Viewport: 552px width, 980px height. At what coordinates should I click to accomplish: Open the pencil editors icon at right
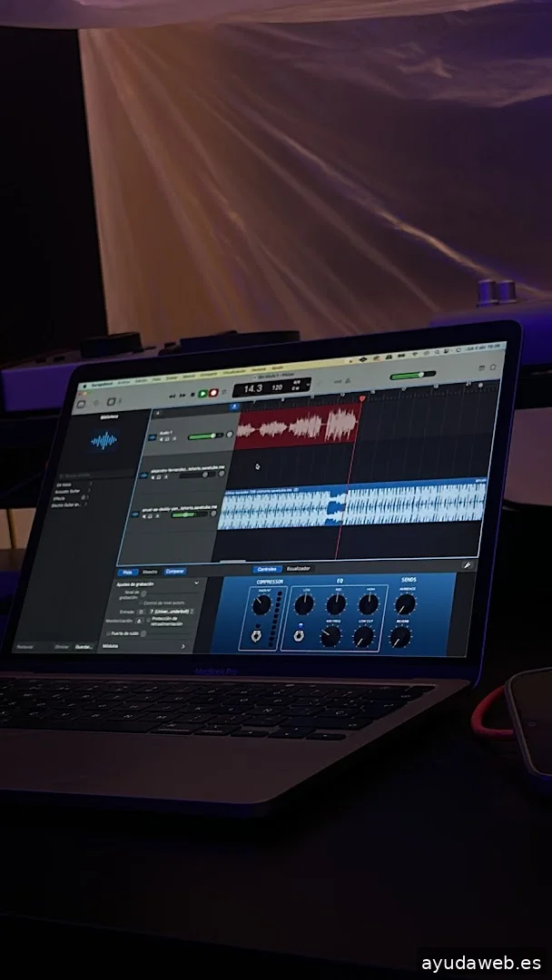pyautogui.click(x=468, y=564)
